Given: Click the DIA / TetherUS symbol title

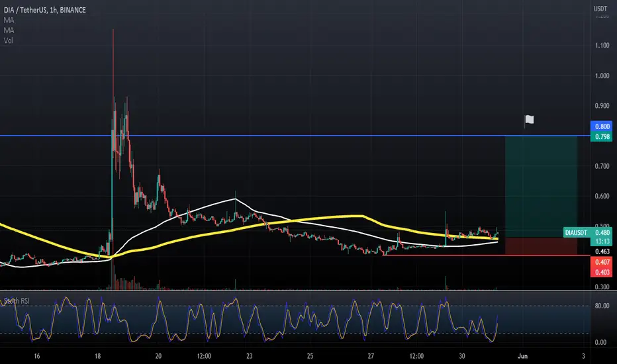Looking at the screenshot, I should 44,10.
